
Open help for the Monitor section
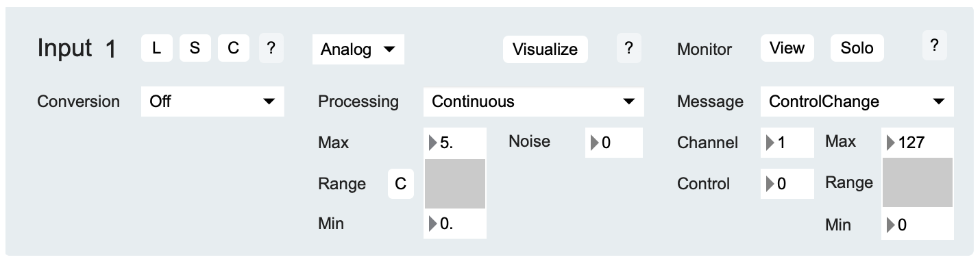(x=935, y=47)
